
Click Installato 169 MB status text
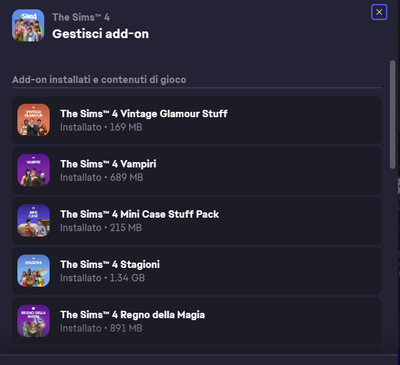click(101, 127)
